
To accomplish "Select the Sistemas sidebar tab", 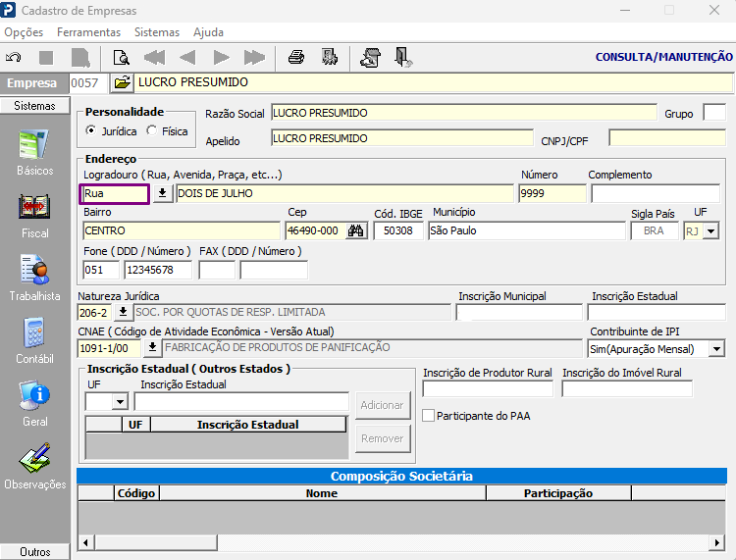I will coord(34,106).
